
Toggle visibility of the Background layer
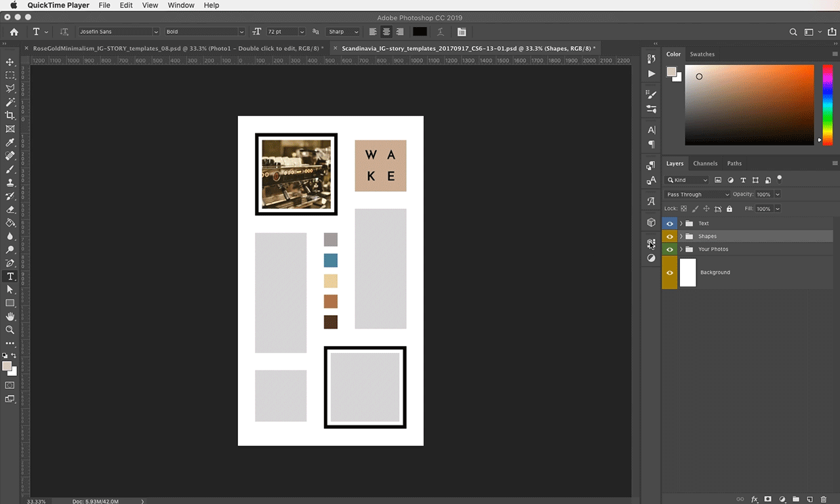pyautogui.click(x=670, y=272)
